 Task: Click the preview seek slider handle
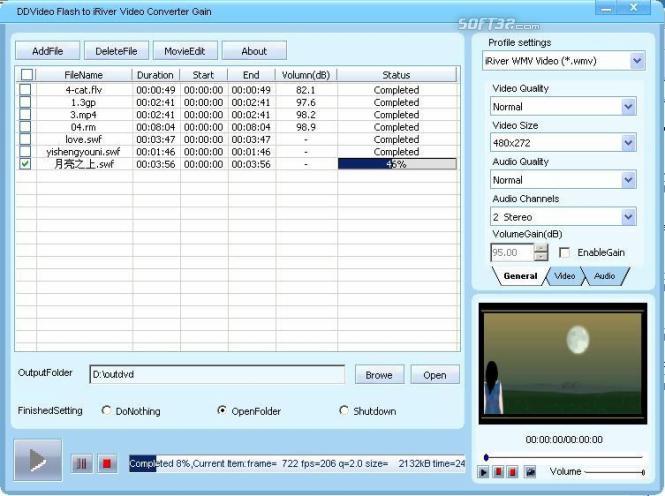point(486,457)
